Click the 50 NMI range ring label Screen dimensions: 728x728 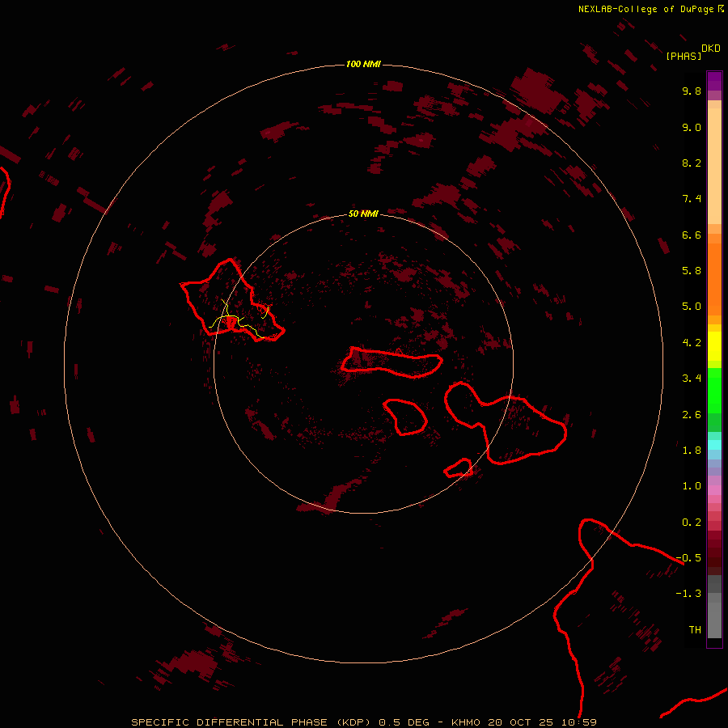363,214
